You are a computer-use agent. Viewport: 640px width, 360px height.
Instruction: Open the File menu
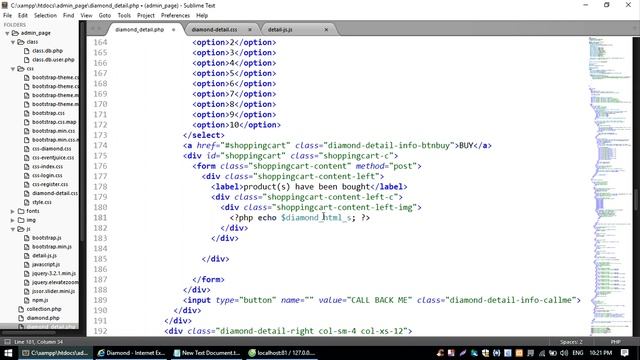click(7, 16)
